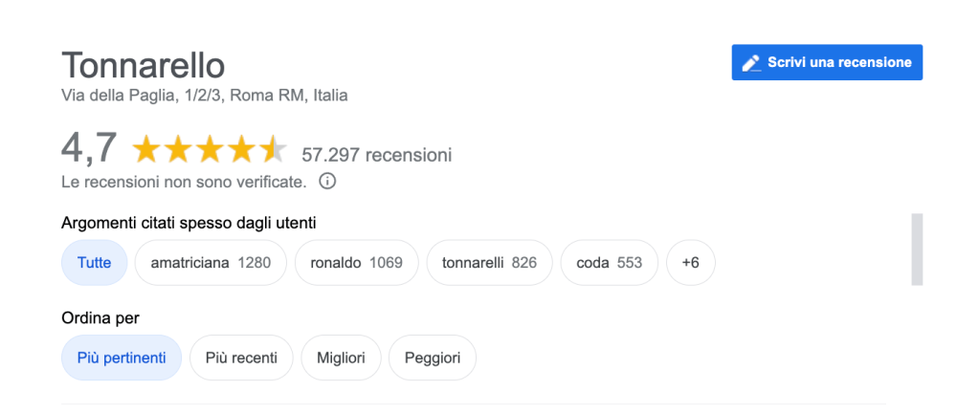Sort reviews by Migliori
This screenshot has width=980, height=413.
(341, 359)
